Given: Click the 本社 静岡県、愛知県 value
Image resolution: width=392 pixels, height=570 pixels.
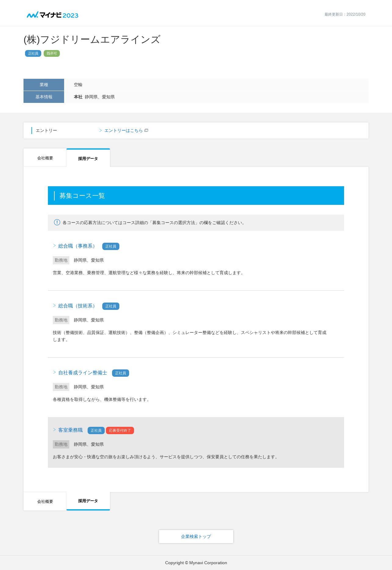Looking at the screenshot, I should [94, 97].
